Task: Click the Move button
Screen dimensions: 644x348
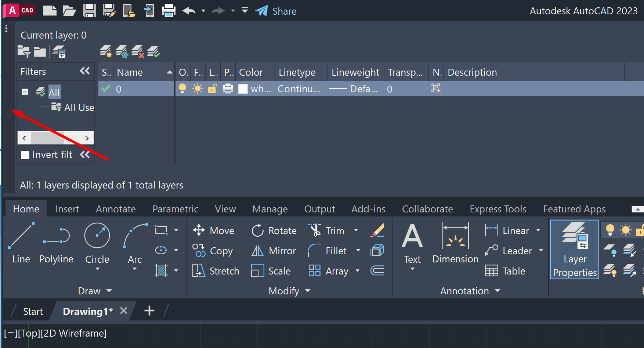Action: click(x=214, y=230)
